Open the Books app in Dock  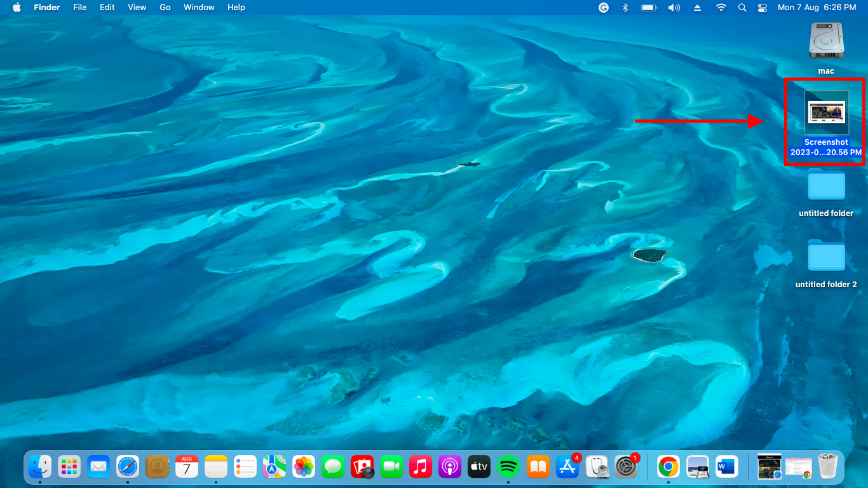click(x=538, y=467)
